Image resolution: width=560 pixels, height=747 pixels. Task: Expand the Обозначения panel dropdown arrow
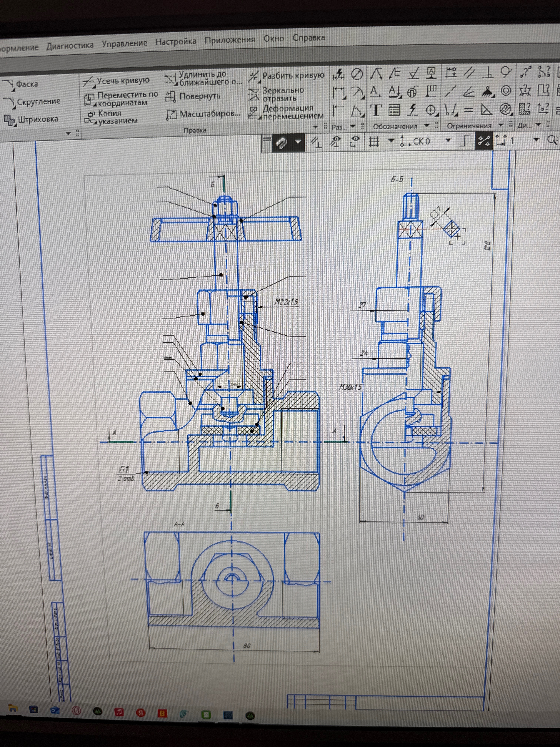pyautogui.click(x=427, y=126)
